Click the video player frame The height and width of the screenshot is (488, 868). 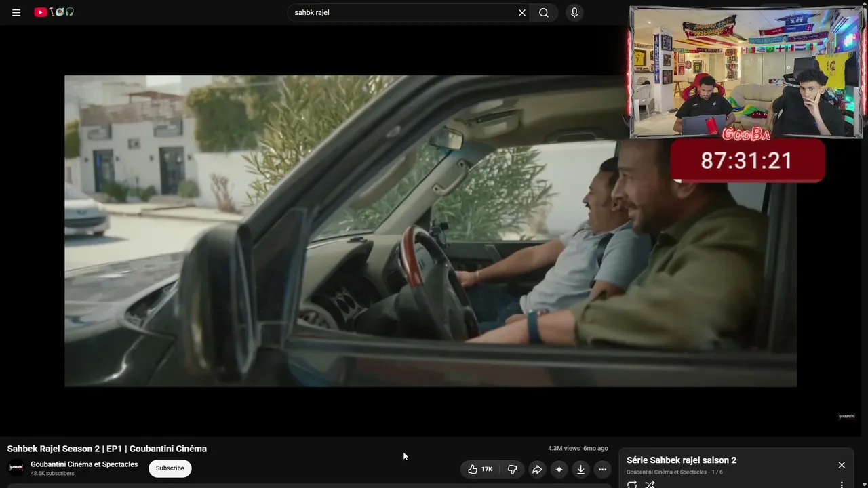coord(431,231)
